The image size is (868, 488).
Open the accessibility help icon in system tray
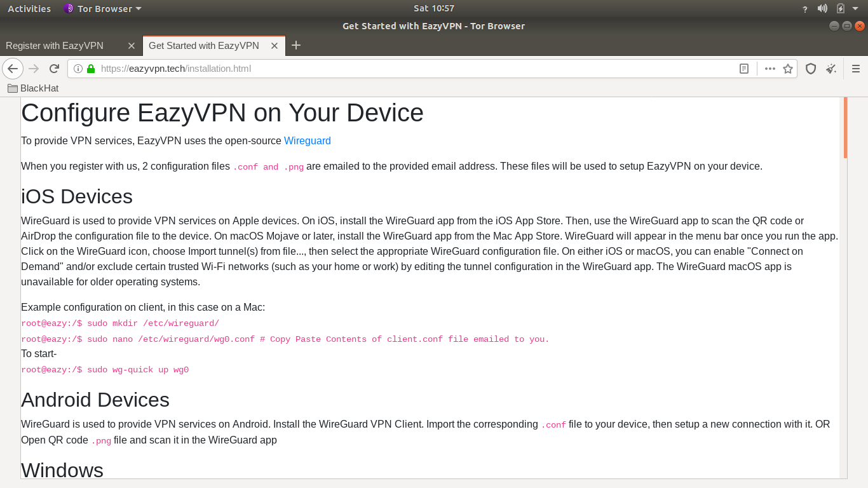pyautogui.click(x=805, y=9)
